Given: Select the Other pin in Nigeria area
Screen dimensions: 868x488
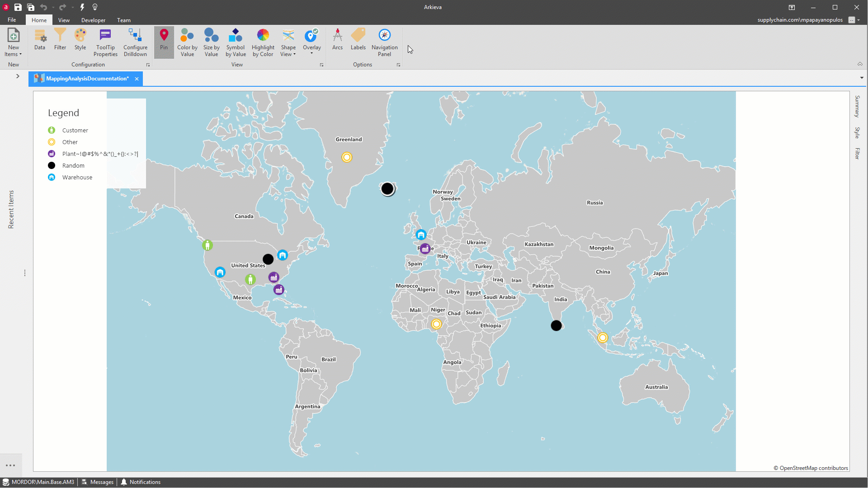Looking at the screenshot, I should click(x=436, y=324).
